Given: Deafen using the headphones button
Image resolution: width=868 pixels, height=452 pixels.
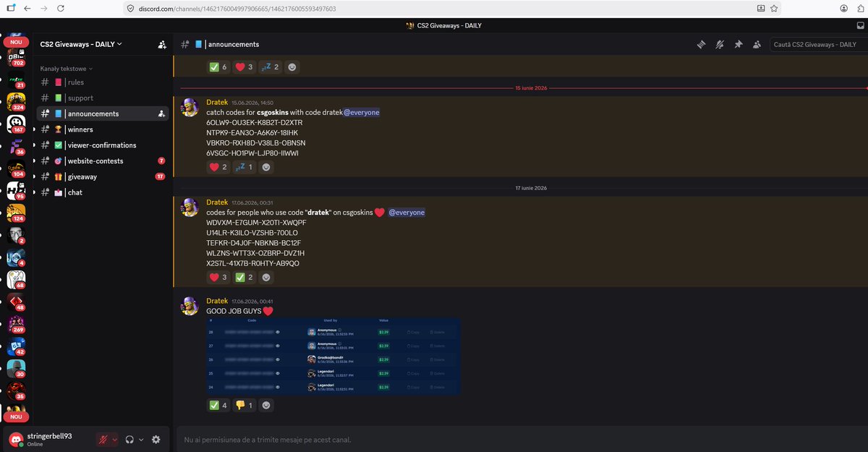Looking at the screenshot, I should [x=129, y=439].
